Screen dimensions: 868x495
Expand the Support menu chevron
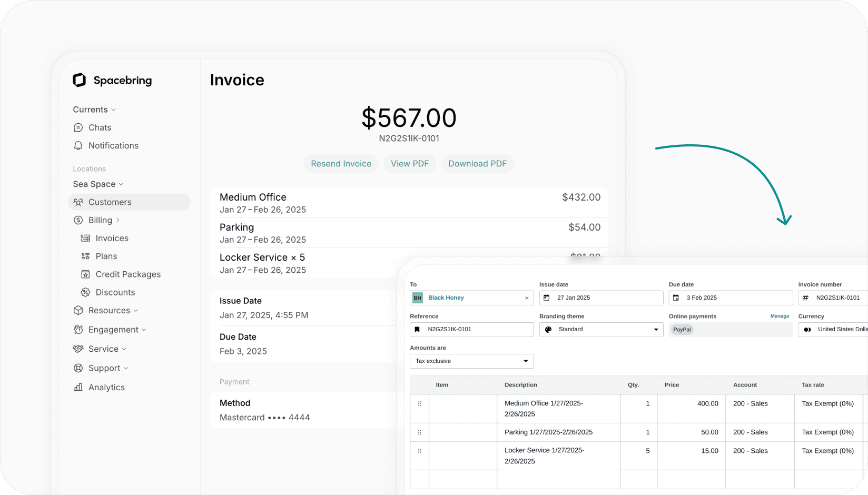tap(126, 368)
